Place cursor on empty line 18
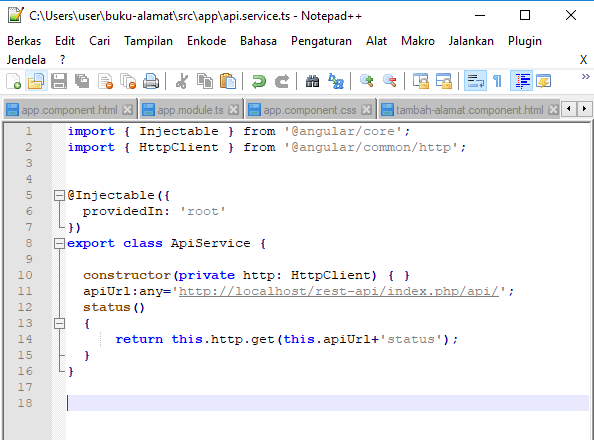This screenshot has height=440, width=594. pos(328,403)
